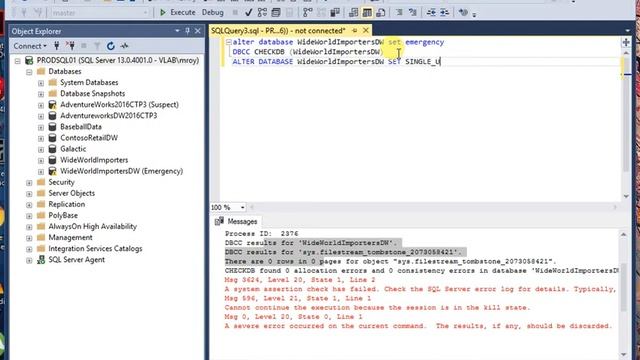Expand the Database Snapshots folder
Viewport: 640px width, 360px height.
(x=41, y=94)
